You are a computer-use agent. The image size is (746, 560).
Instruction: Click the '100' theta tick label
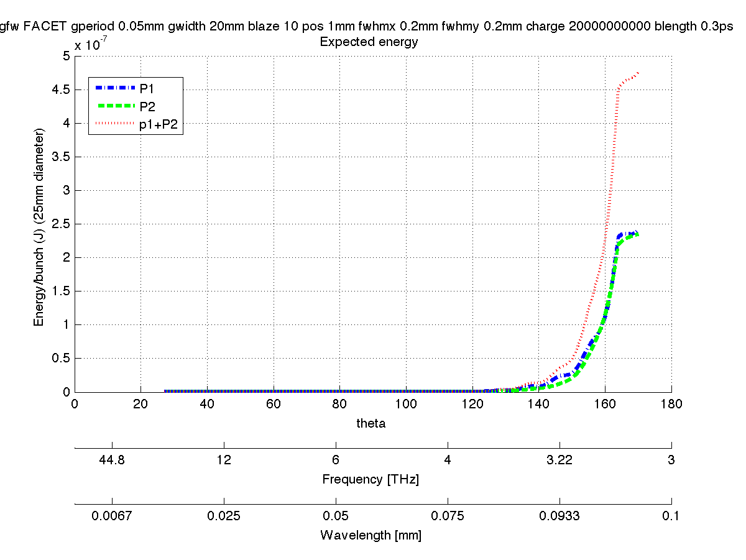[406, 403]
